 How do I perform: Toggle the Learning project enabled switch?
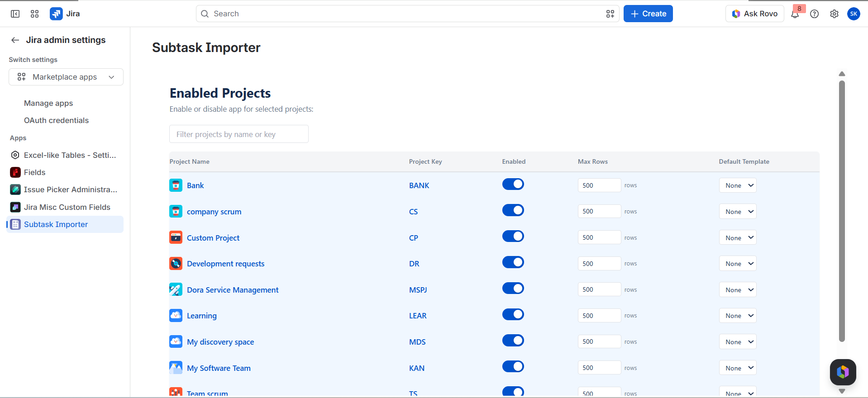pyautogui.click(x=513, y=314)
